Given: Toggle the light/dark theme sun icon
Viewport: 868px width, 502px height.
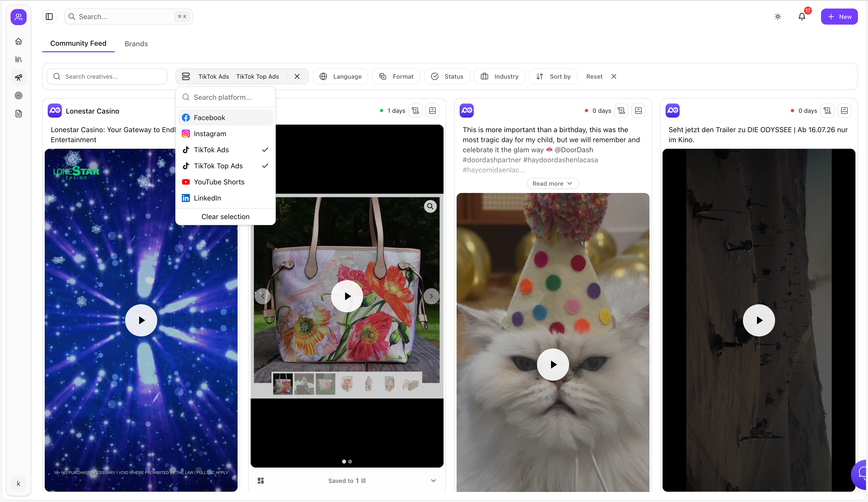Looking at the screenshot, I should tap(777, 17).
